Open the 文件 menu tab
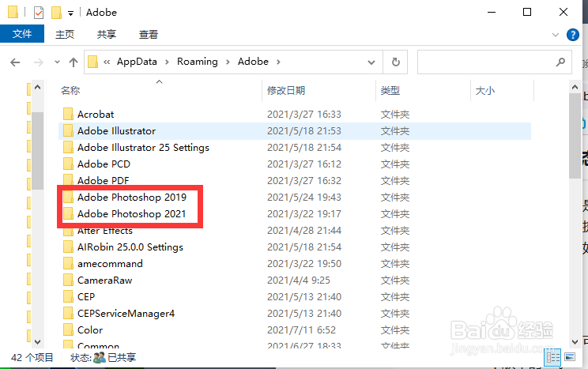Image resolution: width=588 pixels, height=369 pixels. pos(22,34)
